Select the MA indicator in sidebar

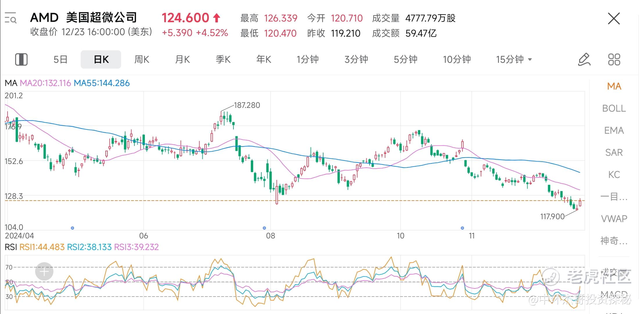(614, 86)
